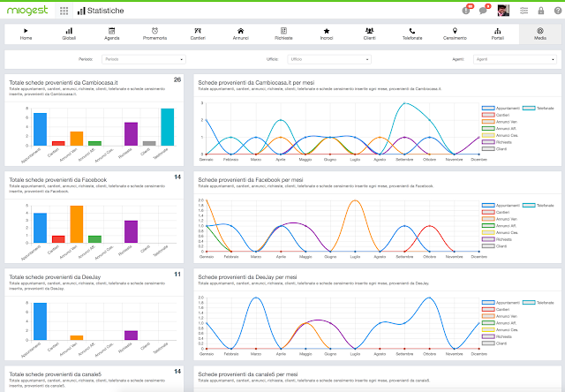Open the Promemoria alarm clock section
The width and height of the screenshot is (565, 392).
[x=154, y=34]
